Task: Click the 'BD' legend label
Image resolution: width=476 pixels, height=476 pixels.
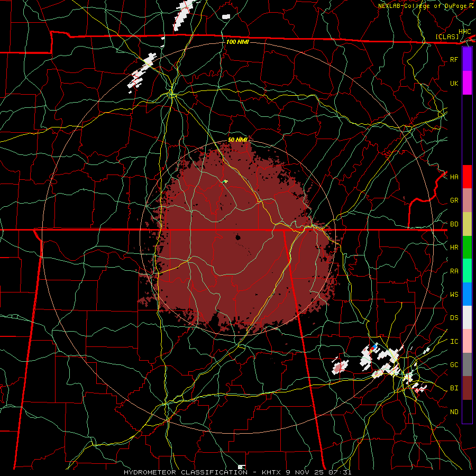Action: click(x=454, y=224)
